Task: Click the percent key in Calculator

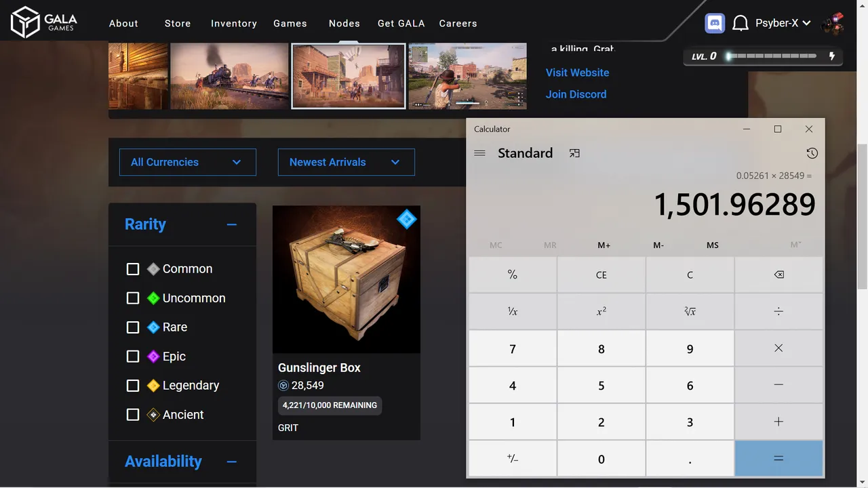Action: (x=513, y=274)
